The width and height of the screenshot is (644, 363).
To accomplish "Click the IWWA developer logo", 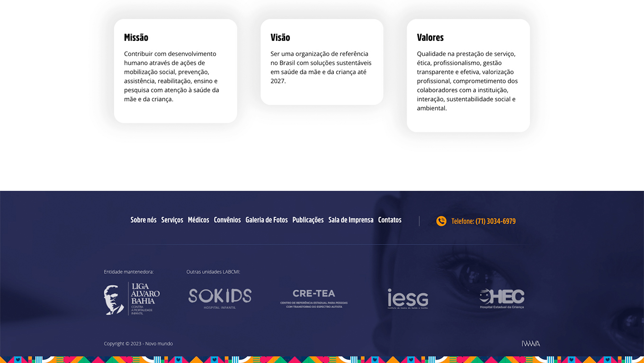I will click(x=530, y=344).
